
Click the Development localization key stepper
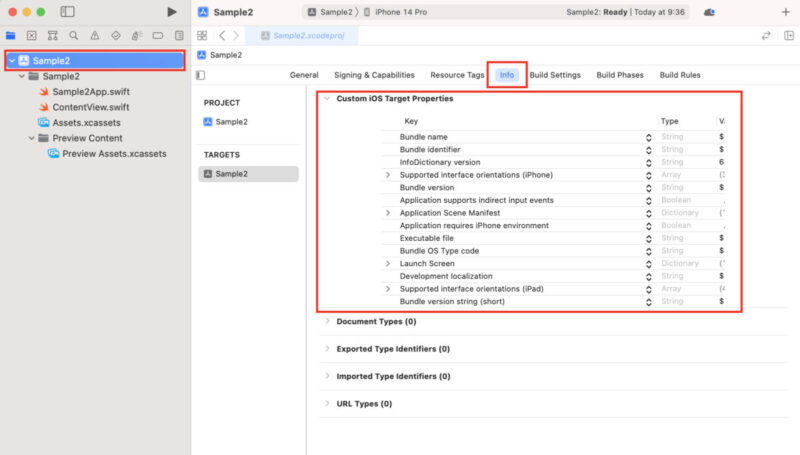point(648,276)
